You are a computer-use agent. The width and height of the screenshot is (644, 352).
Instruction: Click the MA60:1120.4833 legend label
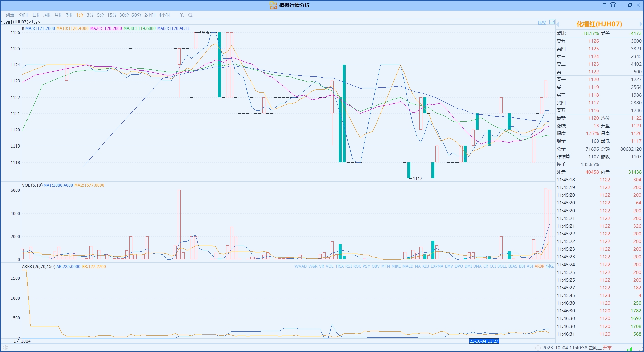[173, 28]
